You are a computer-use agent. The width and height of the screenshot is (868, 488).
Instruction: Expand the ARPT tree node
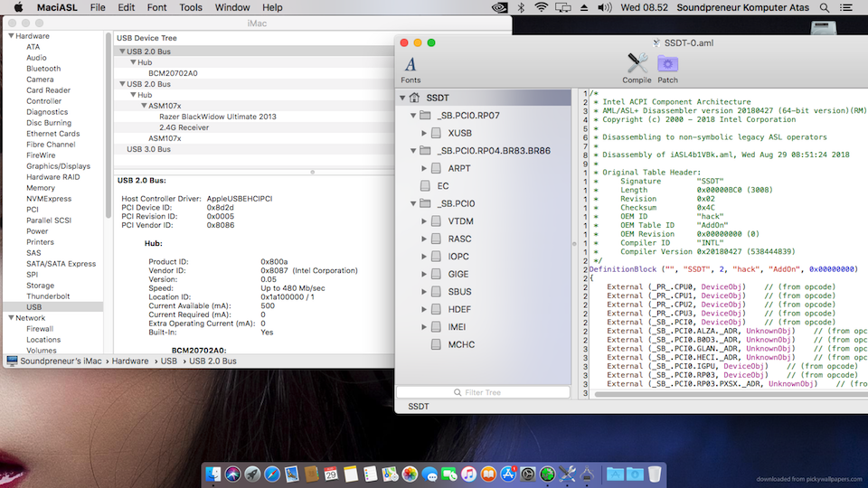(424, 168)
